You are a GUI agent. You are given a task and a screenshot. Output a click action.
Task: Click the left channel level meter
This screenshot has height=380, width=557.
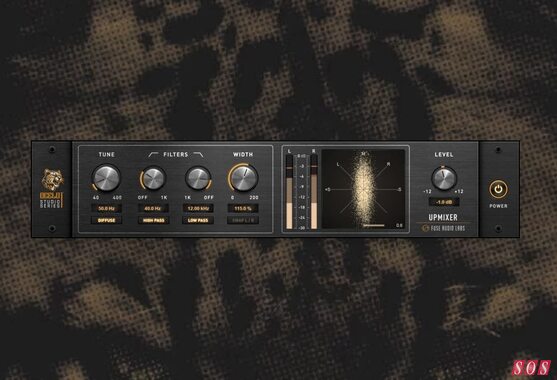[290, 191]
